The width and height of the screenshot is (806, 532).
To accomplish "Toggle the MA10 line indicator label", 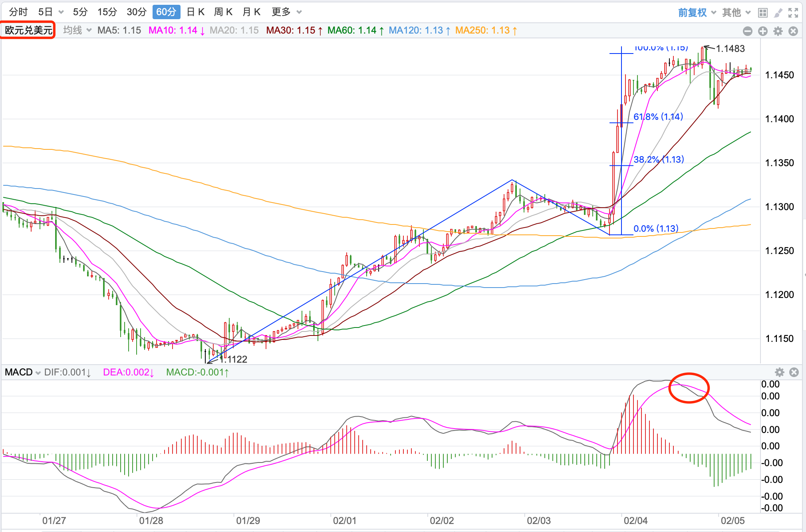I will [176, 30].
